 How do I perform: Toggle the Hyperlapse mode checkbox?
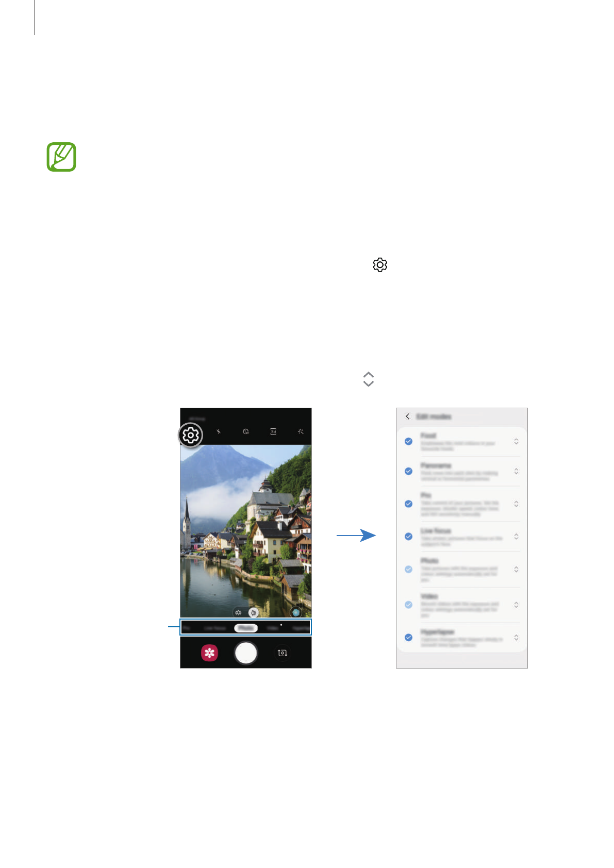(409, 638)
